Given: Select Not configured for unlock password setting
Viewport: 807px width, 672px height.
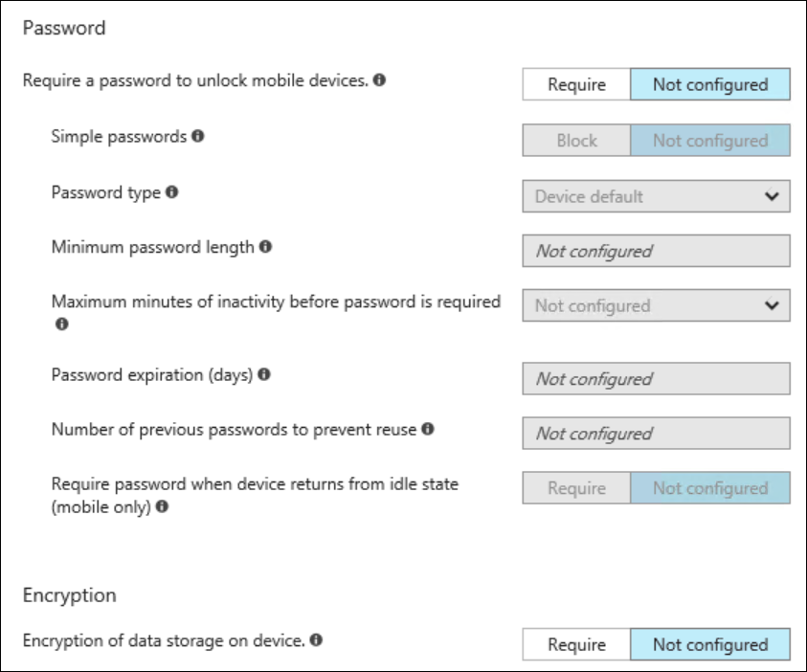Looking at the screenshot, I should coord(710,84).
